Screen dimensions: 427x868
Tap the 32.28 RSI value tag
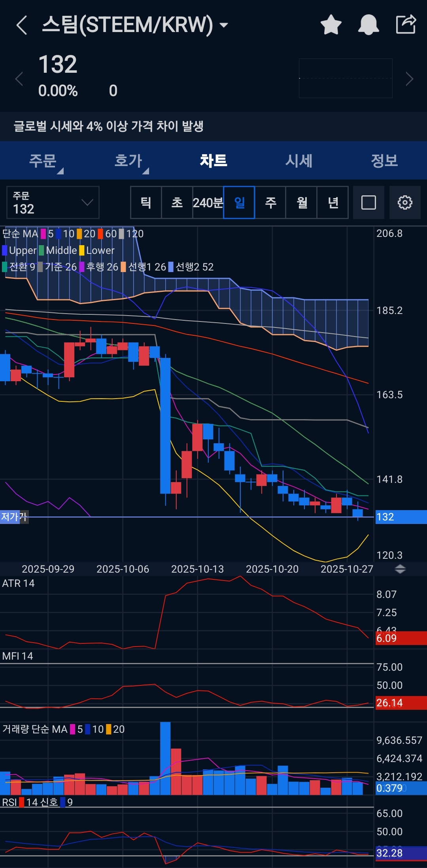pyautogui.click(x=401, y=853)
